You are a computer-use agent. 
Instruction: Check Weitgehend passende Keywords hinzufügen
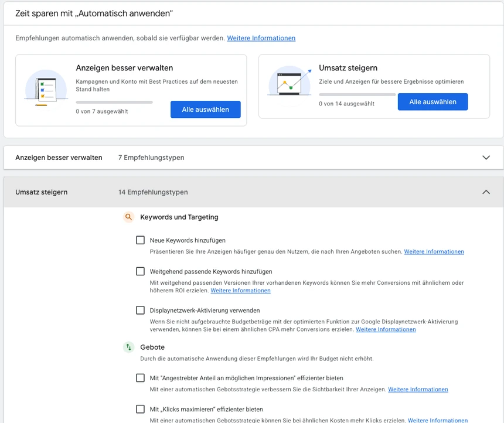tap(140, 271)
